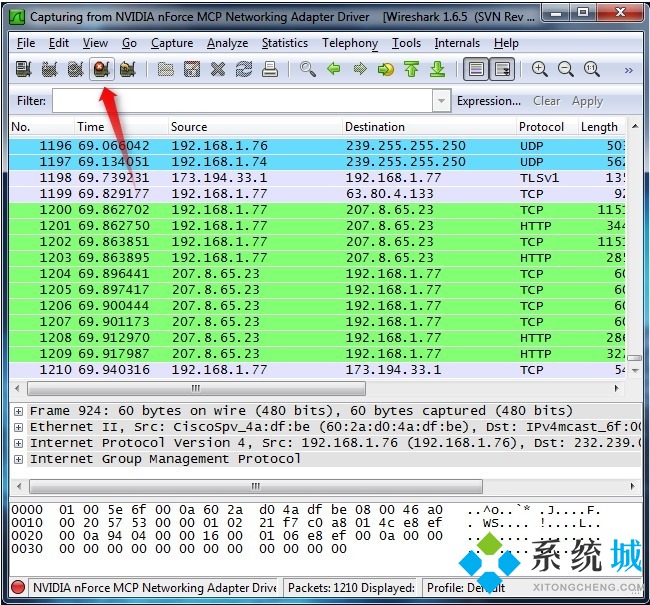The width and height of the screenshot is (650, 605).
Task: Select packet 1198 TLSv1 row
Action: pyautogui.click(x=317, y=178)
